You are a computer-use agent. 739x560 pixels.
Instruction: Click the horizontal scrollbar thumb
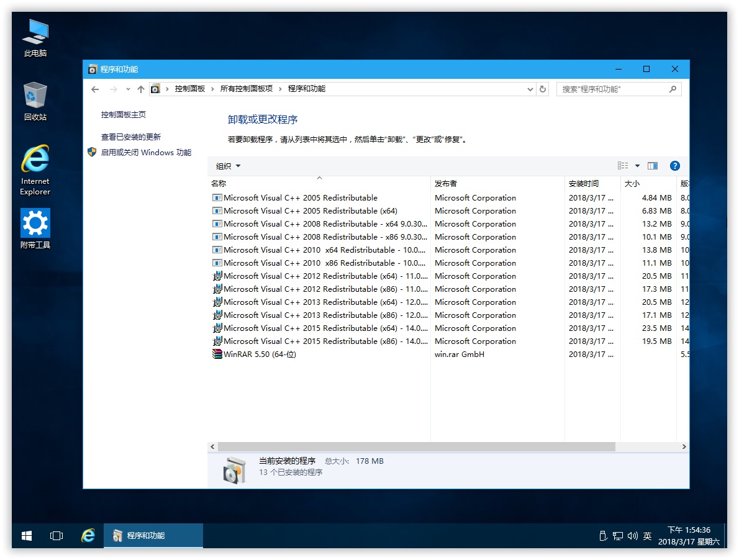[417, 446]
